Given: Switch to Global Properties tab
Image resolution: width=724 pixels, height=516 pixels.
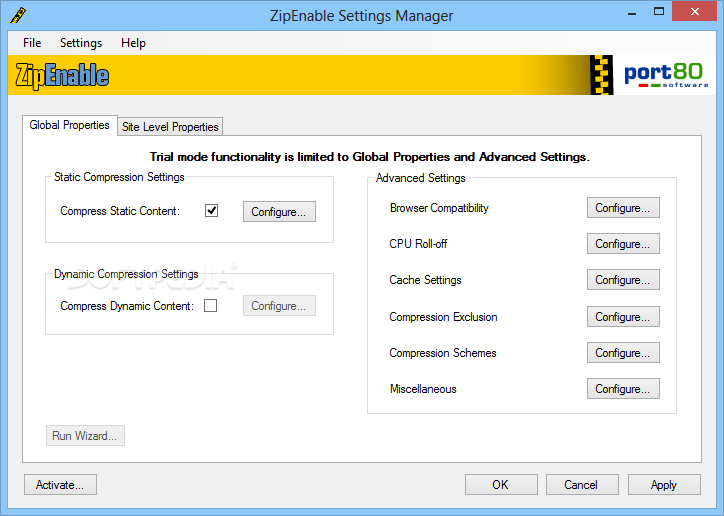Looking at the screenshot, I should [70, 125].
